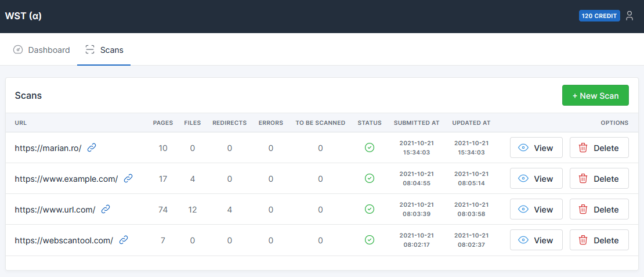Click redirects value 4 for www.url.com
Viewport: 644px width, 277px height.
tap(230, 210)
